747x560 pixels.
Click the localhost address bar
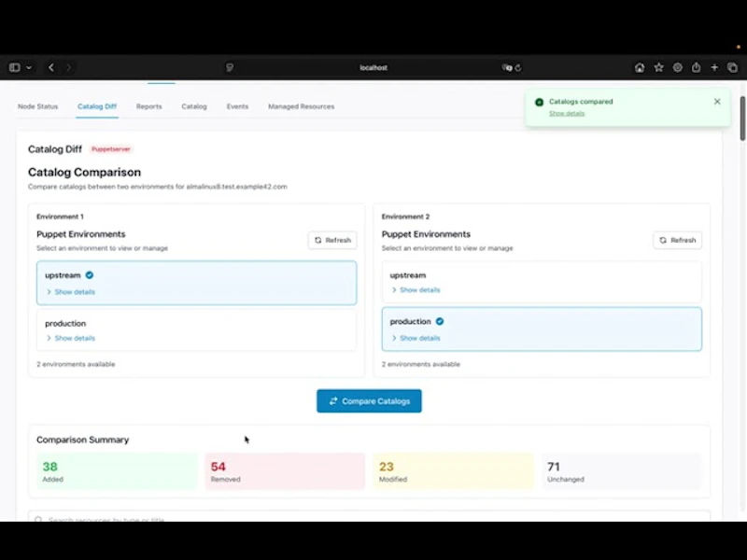373,67
